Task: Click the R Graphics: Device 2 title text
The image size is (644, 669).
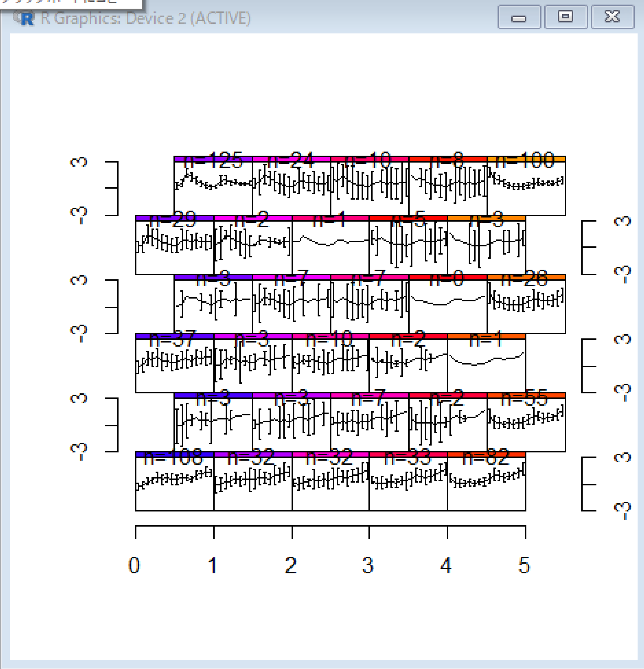Action: pos(146,18)
